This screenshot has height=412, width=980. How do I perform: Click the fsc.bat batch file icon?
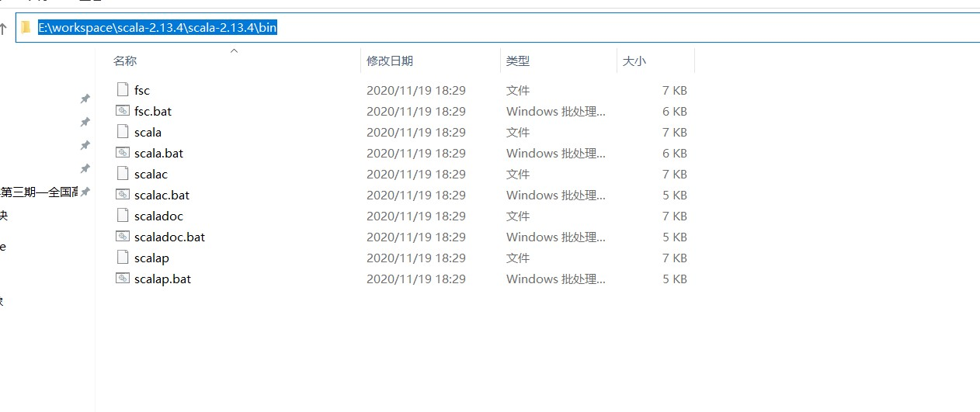(122, 111)
